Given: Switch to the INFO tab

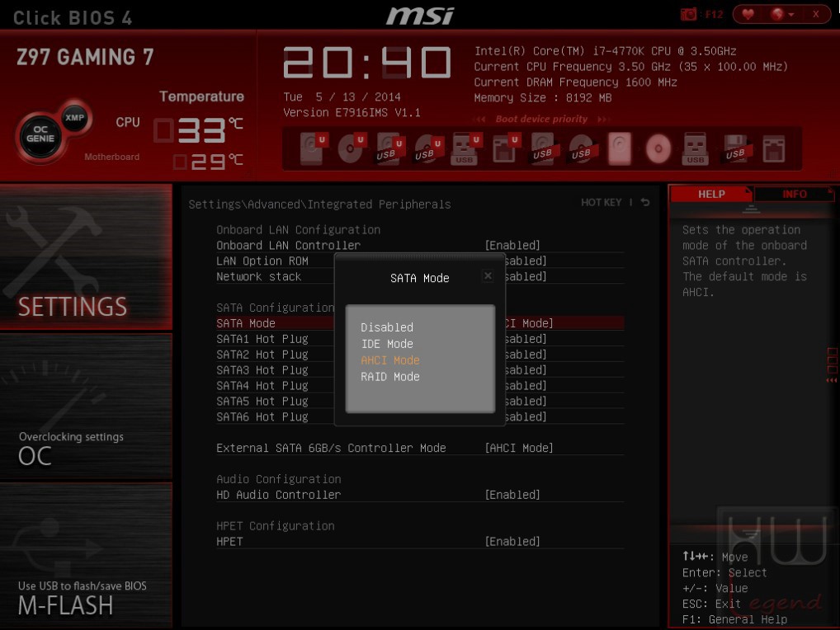Looking at the screenshot, I should 794,194.
